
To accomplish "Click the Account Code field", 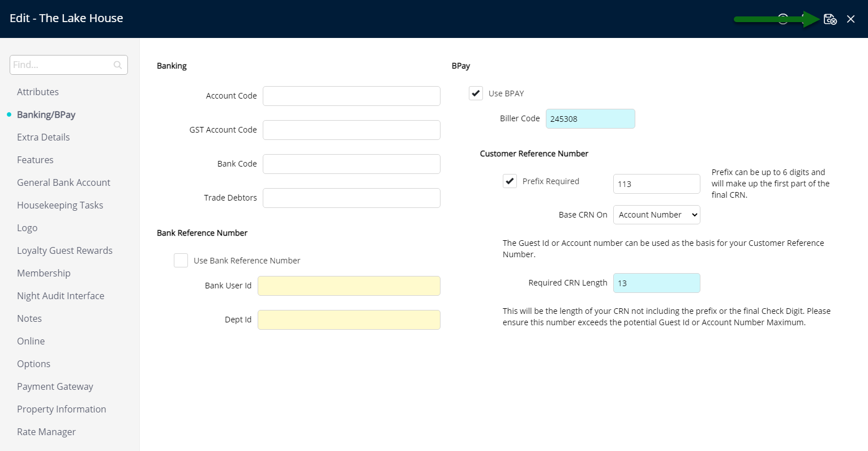I will (351, 96).
